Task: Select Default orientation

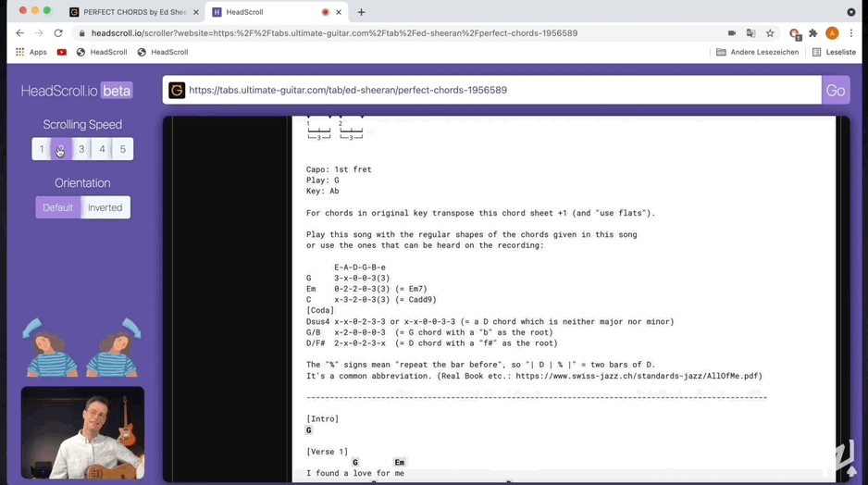Action: tap(58, 207)
